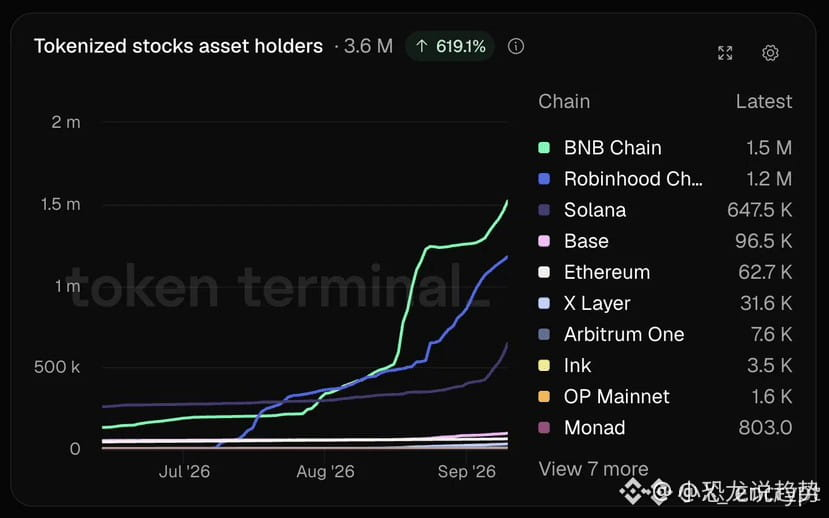The image size is (829, 518).
Task: Select Arbitrum One legend entry
Action: [x=665, y=335]
